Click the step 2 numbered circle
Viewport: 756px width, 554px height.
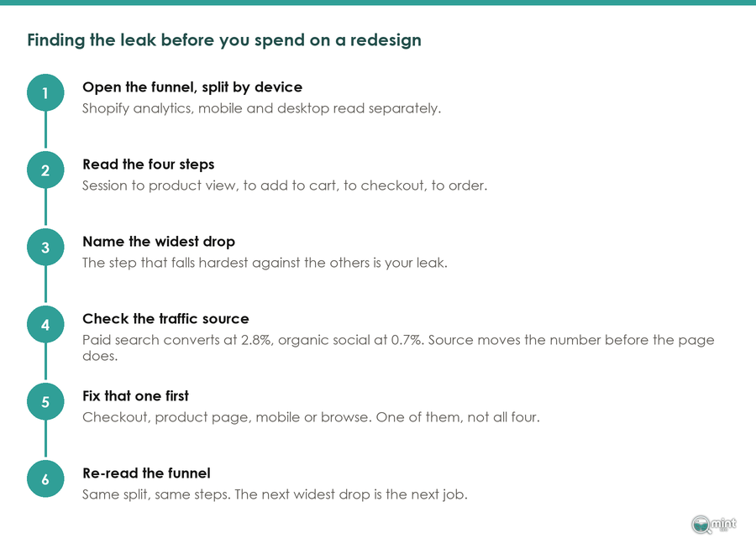pyautogui.click(x=45, y=170)
